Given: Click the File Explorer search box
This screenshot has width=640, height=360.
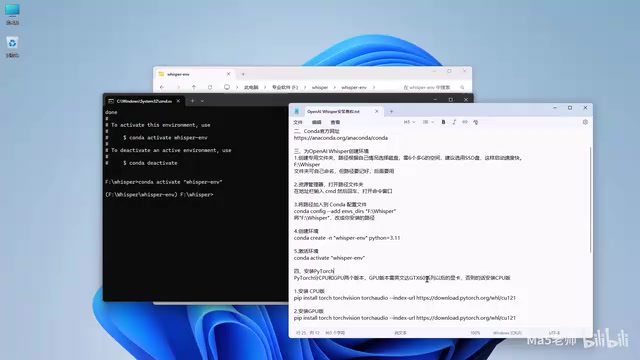Looking at the screenshot, I should pyautogui.click(x=433, y=87).
